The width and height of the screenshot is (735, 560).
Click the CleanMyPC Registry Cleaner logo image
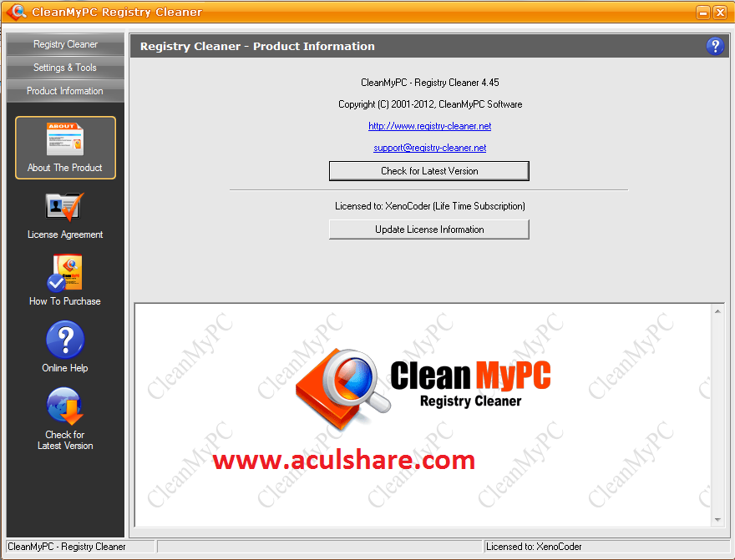[x=423, y=389]
